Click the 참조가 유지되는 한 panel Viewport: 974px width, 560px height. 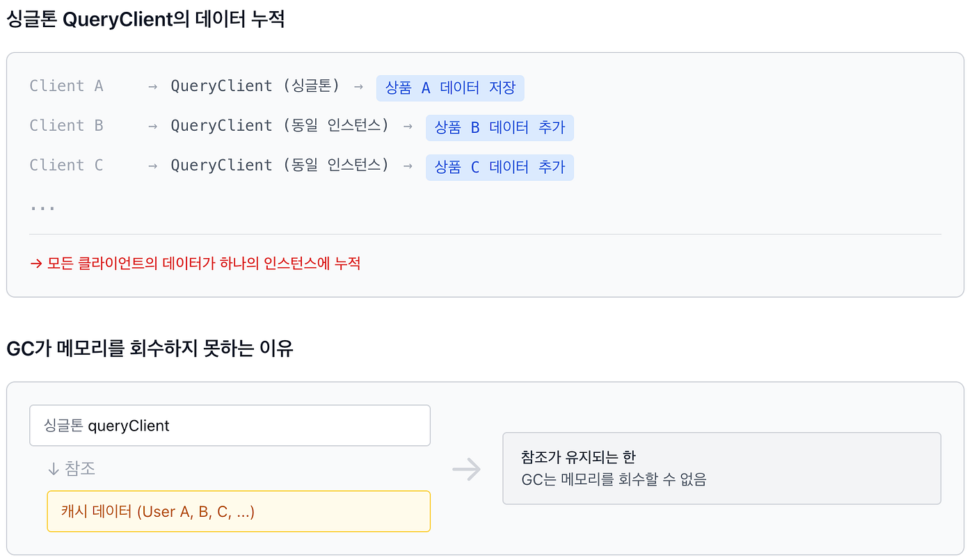tap(721, 468)
